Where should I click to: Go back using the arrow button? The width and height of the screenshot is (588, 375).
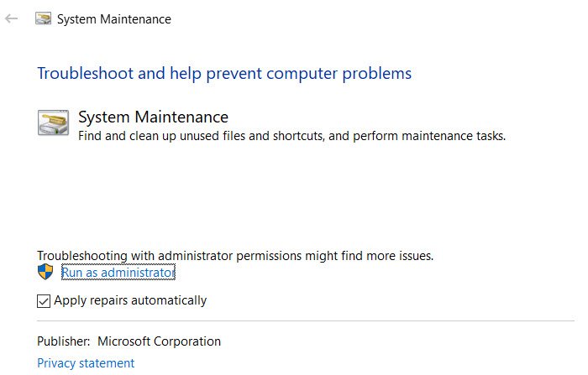[12, 18]
